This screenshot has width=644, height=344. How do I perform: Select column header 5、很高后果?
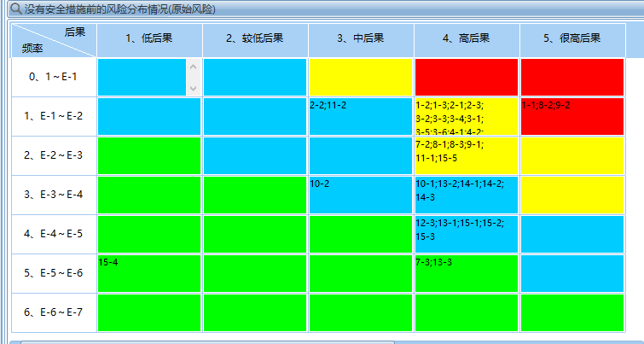[572, 40]
